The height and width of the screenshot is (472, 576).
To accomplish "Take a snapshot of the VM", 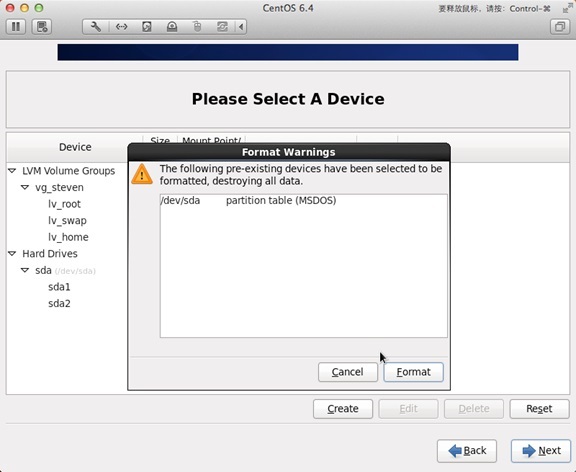I will (42, 27).
